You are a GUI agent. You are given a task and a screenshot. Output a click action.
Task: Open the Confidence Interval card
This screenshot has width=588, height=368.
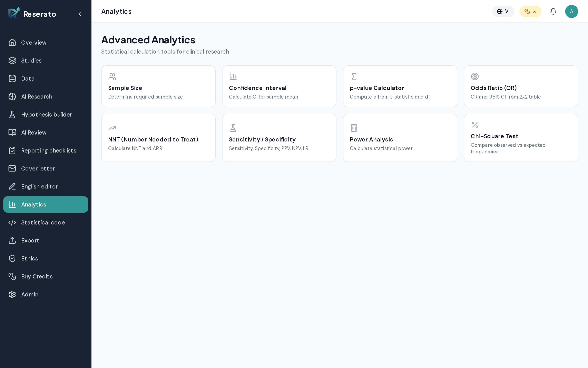279,86
